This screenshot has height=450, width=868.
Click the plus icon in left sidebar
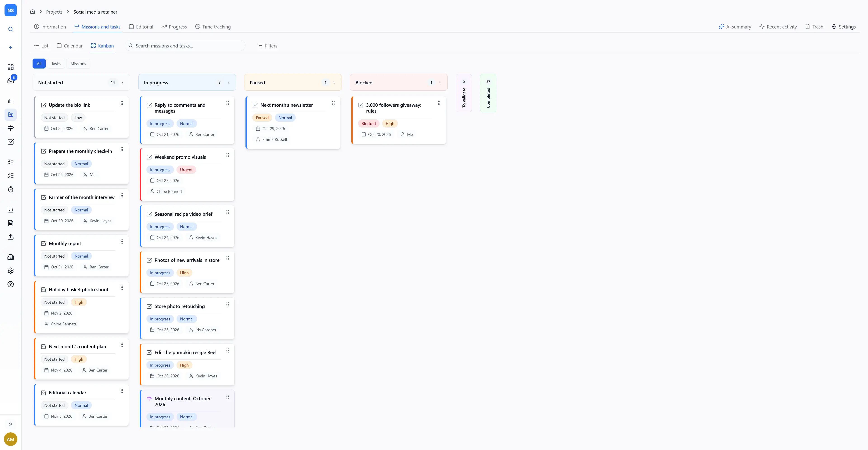(10, 47)
